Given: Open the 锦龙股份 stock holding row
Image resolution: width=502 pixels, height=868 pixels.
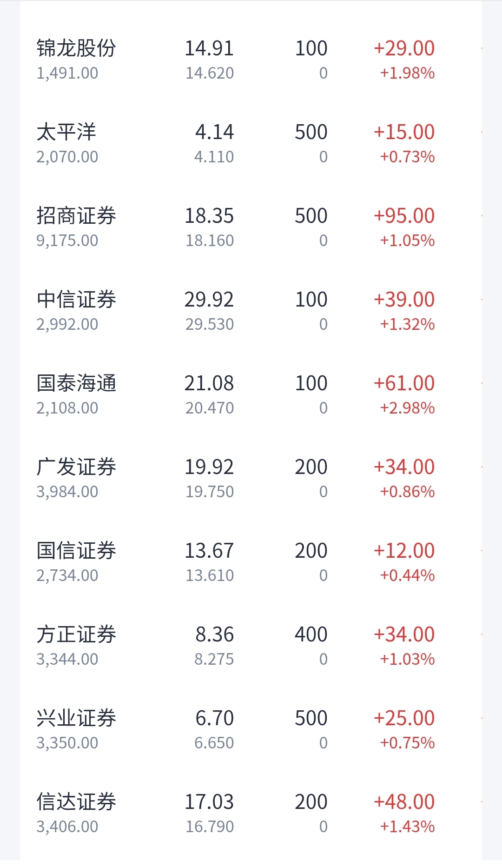Looking at the screenshot, I should (251, 60).
